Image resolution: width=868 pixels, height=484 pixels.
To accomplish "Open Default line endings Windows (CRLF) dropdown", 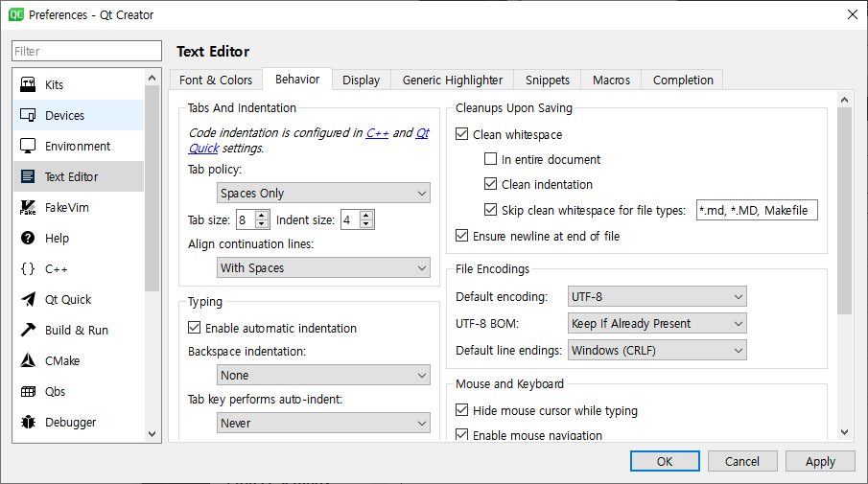I will [x=657, y=350].
